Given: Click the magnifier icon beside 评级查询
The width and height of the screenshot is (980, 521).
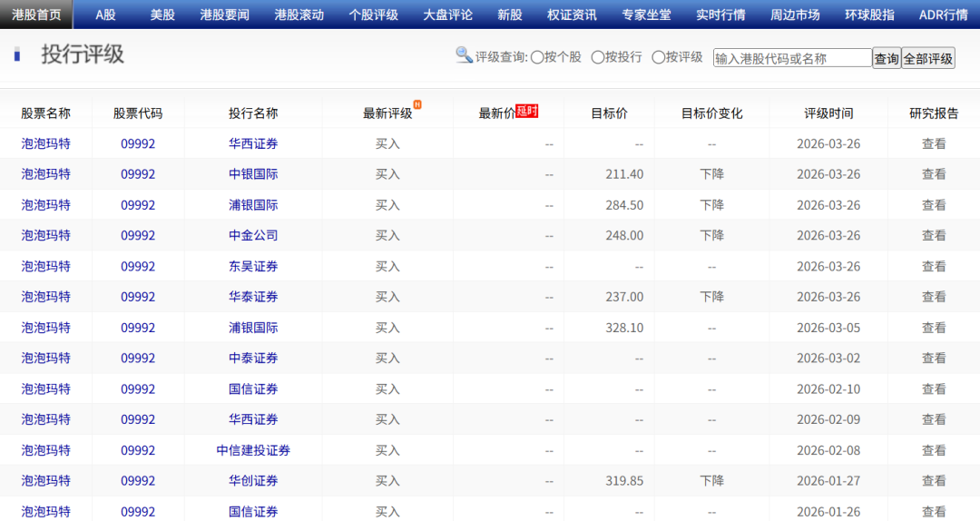Looking at the screenshot, I should (x=464, y=55).
